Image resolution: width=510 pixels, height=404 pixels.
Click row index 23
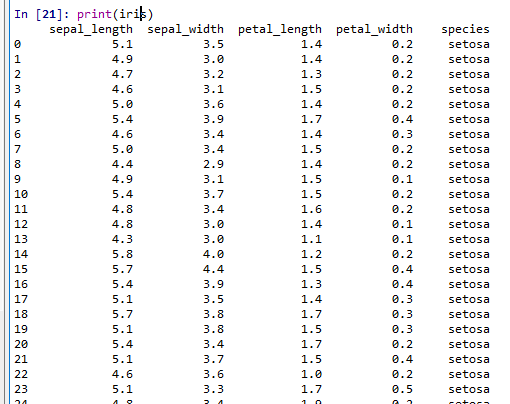point(21,389)
